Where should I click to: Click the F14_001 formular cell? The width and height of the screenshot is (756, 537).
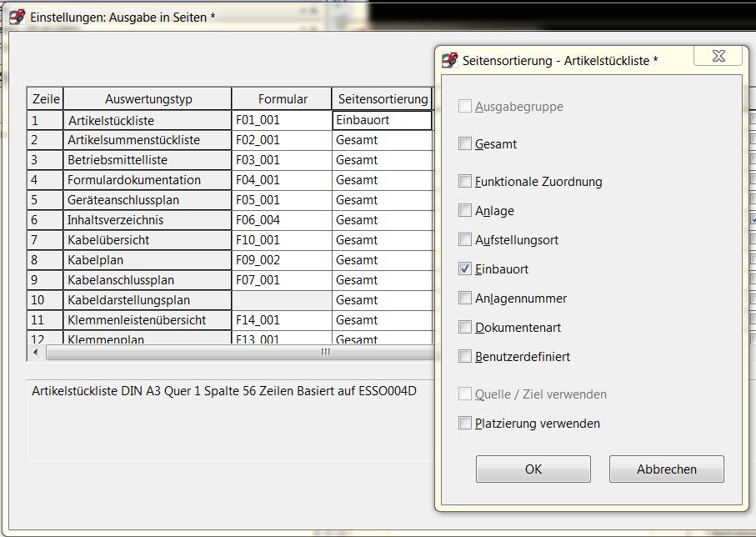[x=282, y=320]
